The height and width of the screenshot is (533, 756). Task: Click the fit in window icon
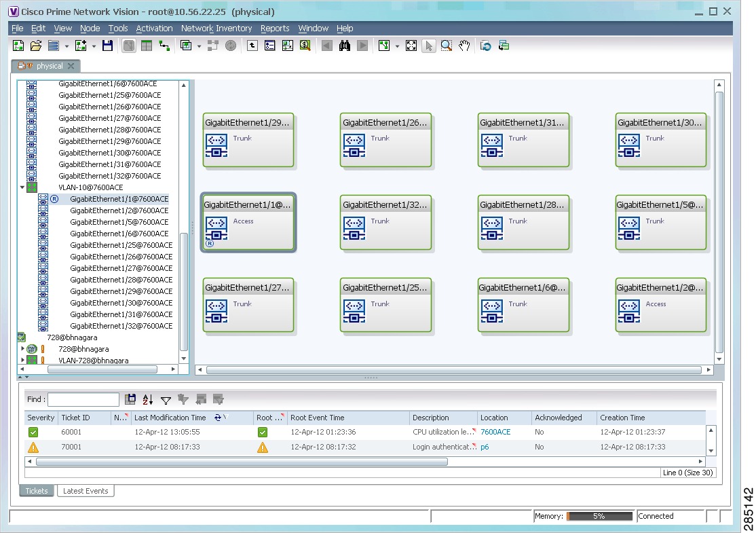tap(411, 45)
